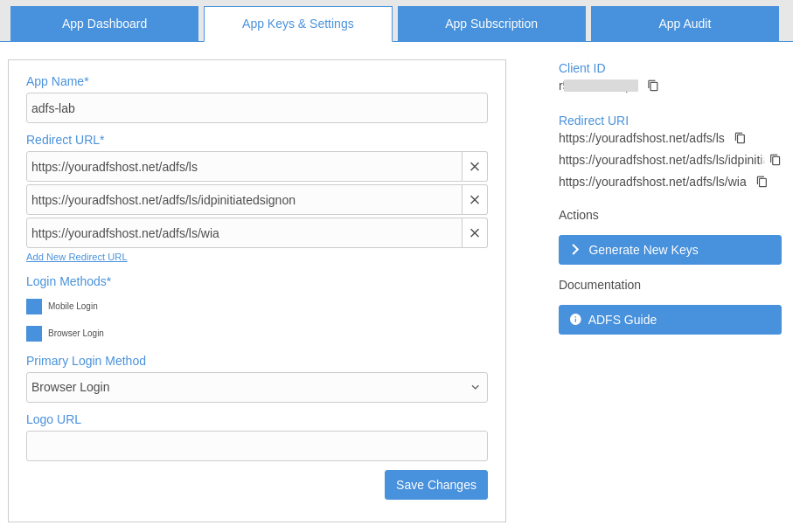
Task: Switch to the App Dashboard tab
Action: point(104,24)
